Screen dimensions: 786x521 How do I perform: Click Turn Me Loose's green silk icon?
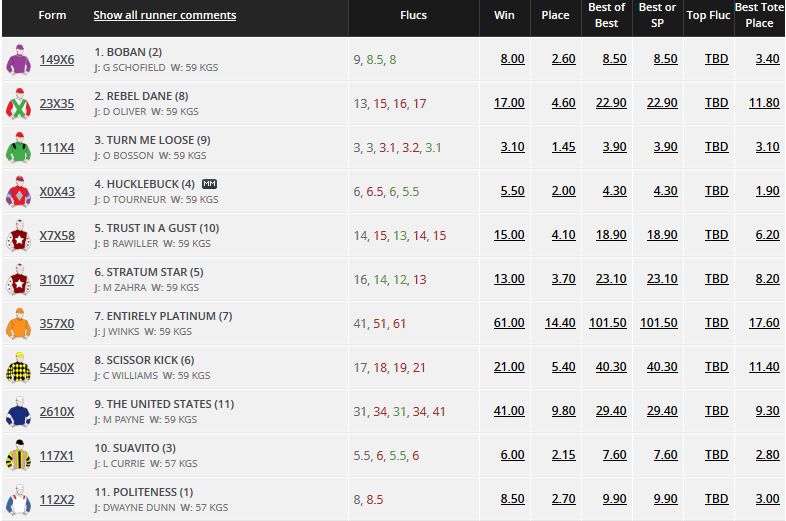pyautogui.click(x=17, y=148)
